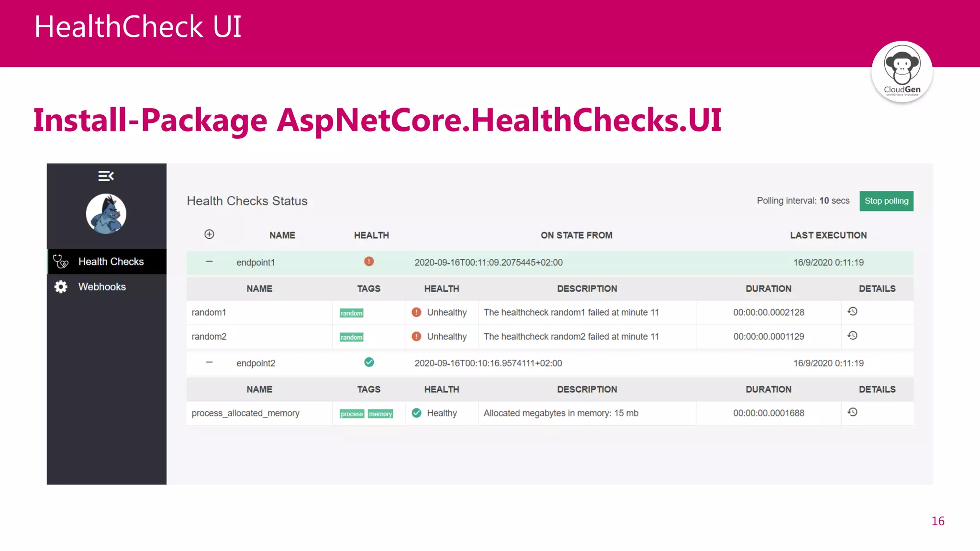Click the random tag on random2 row
980x551 pixels.
[x=352, y=338]
